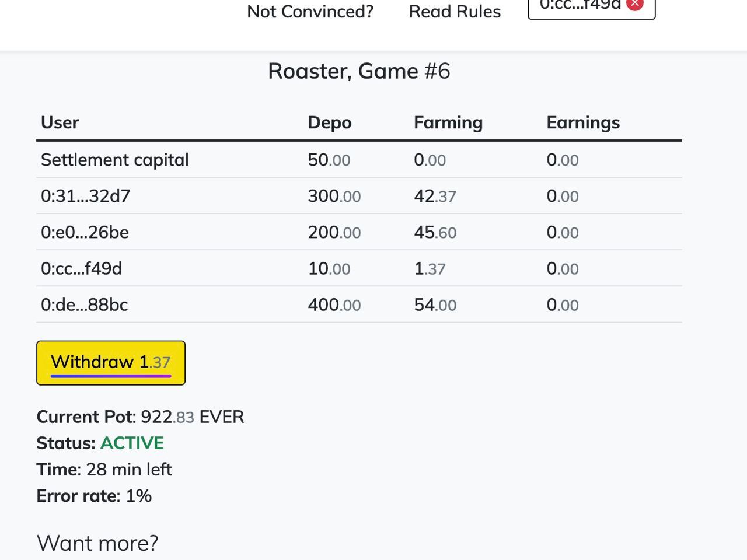Image resolution: width=747 pixels, height=560 pixels.
Task: Click the Farming column header
Action: (x=448, y=123)
